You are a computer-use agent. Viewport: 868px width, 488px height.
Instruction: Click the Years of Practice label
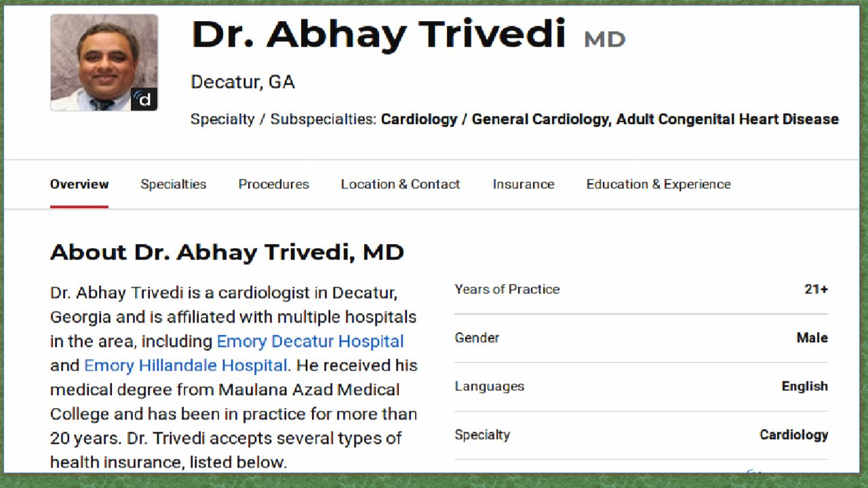point(507,289)
